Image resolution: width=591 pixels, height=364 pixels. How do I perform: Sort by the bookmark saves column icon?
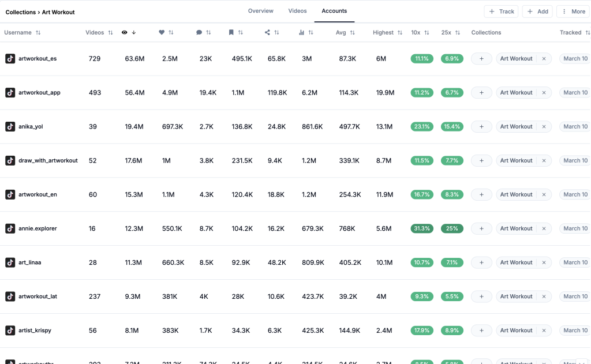231,33
